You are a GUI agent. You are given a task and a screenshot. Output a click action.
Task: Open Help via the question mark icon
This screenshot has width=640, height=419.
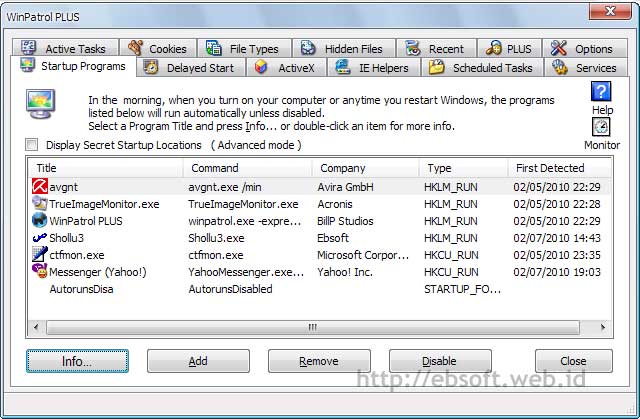tap(601, 91)
